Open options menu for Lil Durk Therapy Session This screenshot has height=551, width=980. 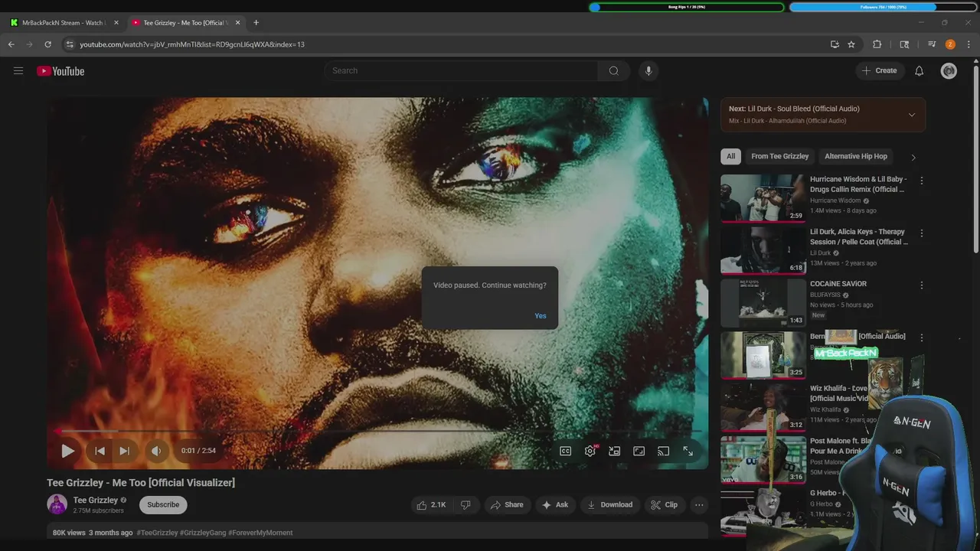(922, 233)
